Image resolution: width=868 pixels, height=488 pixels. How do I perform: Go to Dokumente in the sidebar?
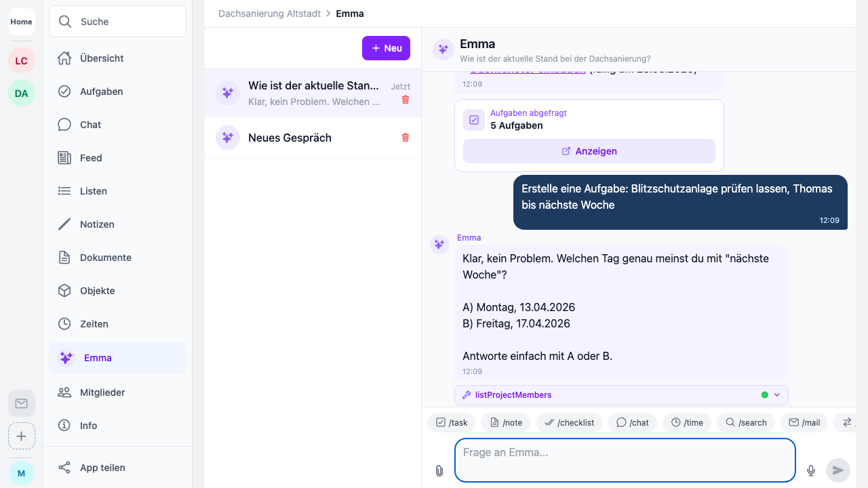pos(105,258)
